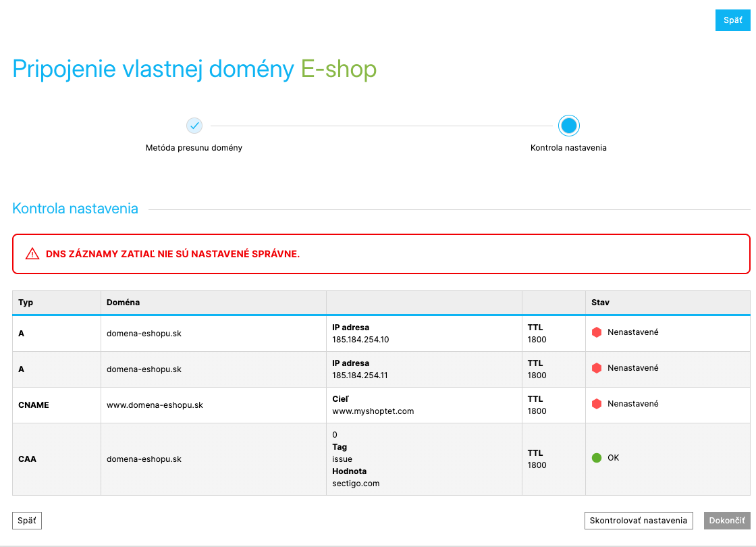This screenshot has height=547, width=756.
Task: Click the warning triangle icon in alert
Action: (x=32, y=254)
